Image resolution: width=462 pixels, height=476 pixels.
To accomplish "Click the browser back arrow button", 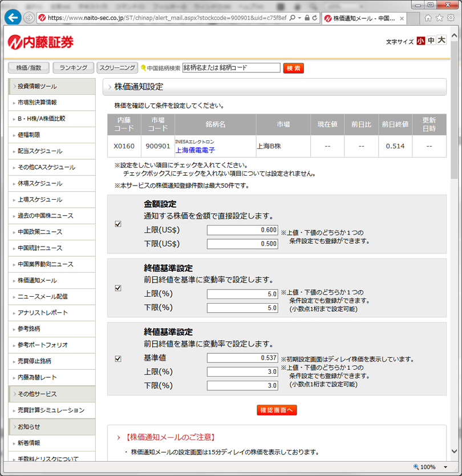I will click(x=13, y=18).
